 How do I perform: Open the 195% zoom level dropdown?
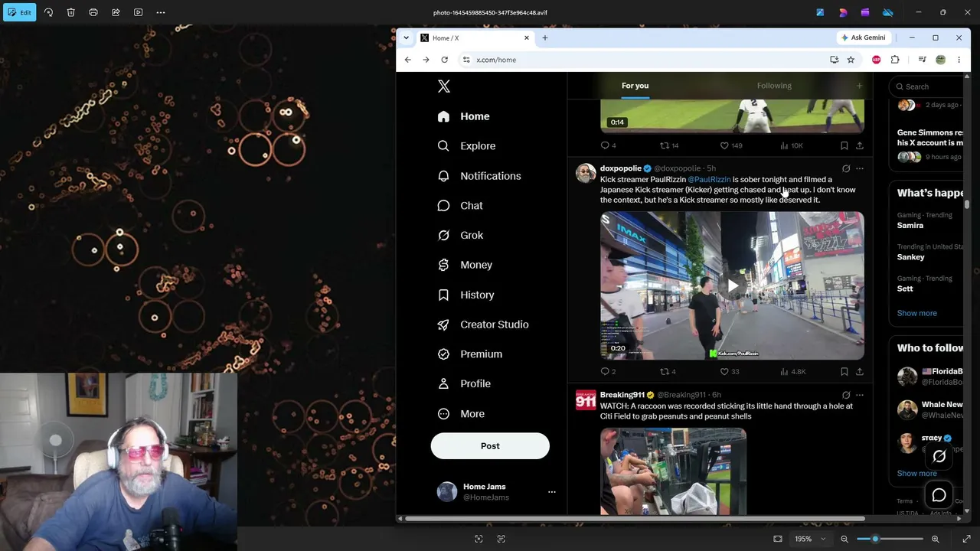[x=810, y=539]
